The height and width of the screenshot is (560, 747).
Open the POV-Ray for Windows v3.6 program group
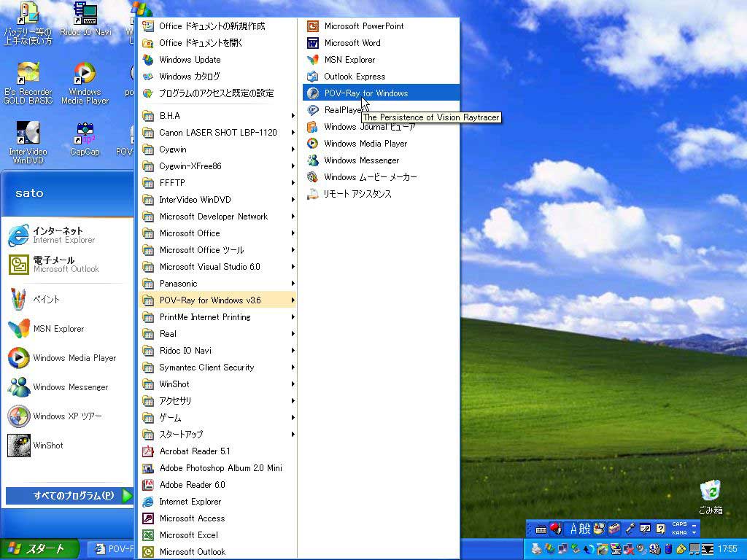click(x=218, y=300)
